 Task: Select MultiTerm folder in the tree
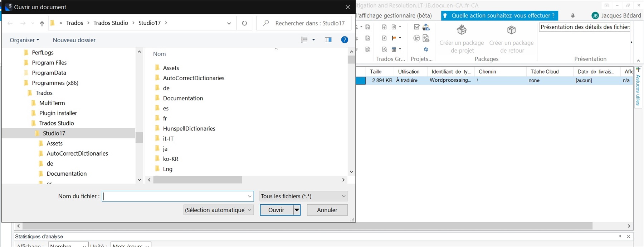pyautogui.click(x=52, y=103)
